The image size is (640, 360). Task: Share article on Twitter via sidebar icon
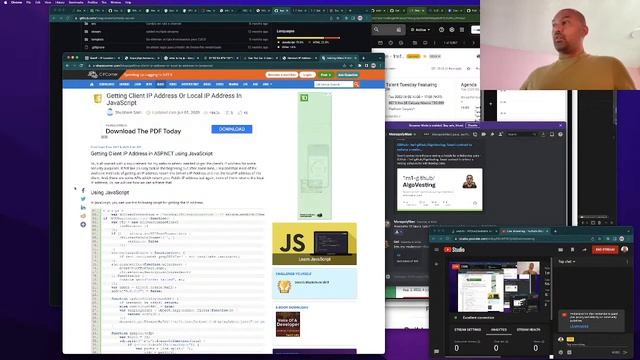pyautogui.click(x=83, y=199)
